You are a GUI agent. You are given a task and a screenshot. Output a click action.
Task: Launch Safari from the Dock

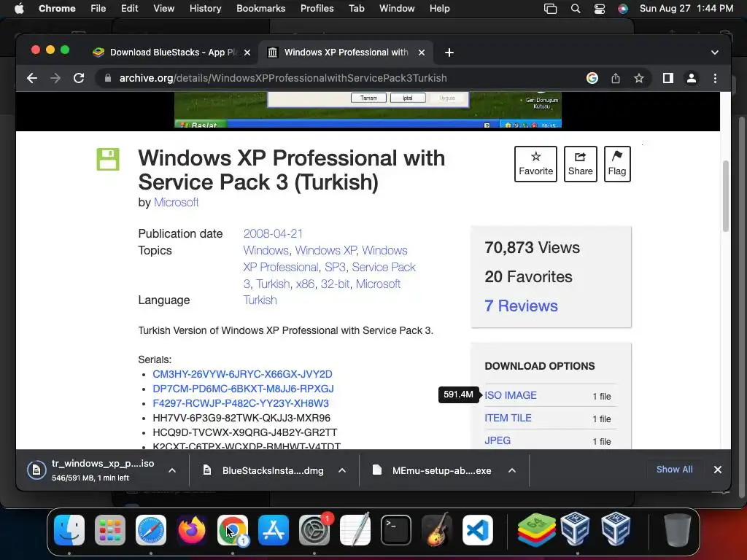coord(151,530)
